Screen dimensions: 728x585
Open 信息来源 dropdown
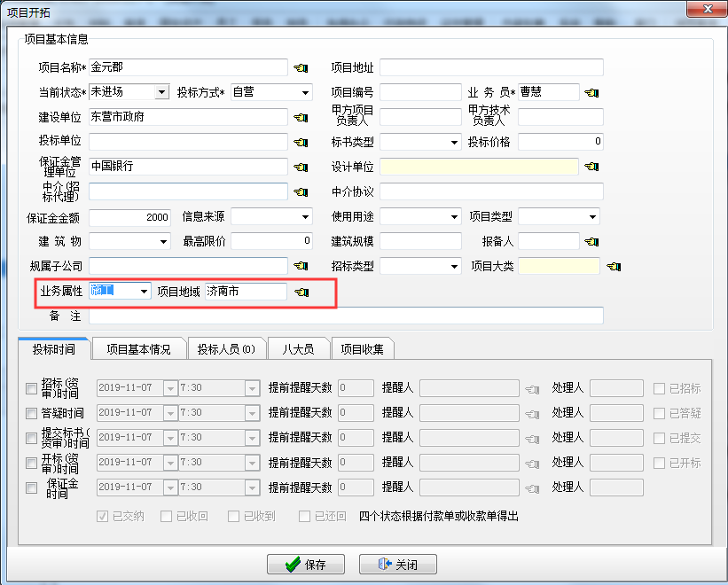[305, 216]
